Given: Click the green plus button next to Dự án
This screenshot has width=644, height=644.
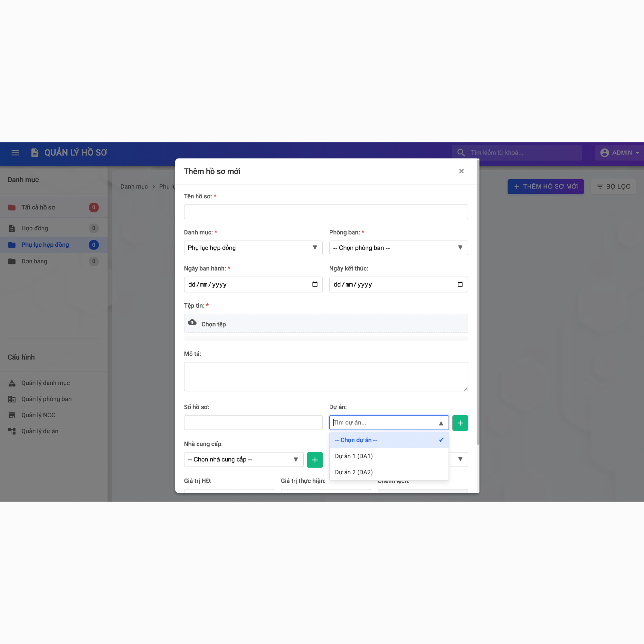Looking at the screenshot, I should coord(460,423).
